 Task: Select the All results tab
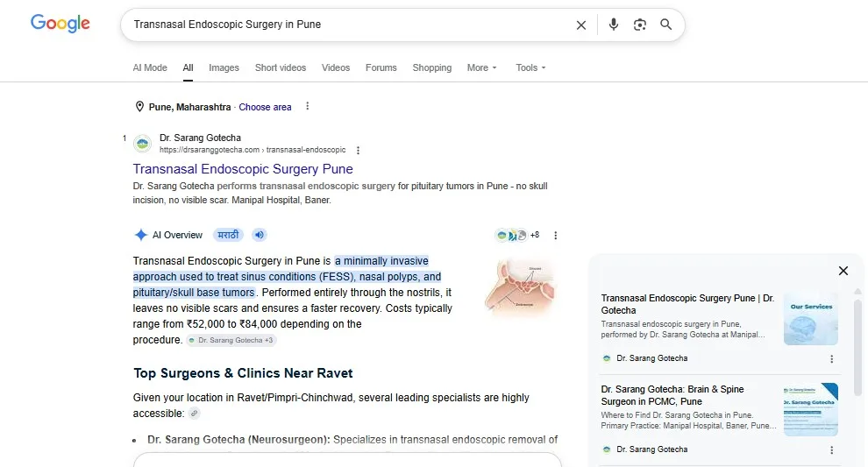coord(189,67)
